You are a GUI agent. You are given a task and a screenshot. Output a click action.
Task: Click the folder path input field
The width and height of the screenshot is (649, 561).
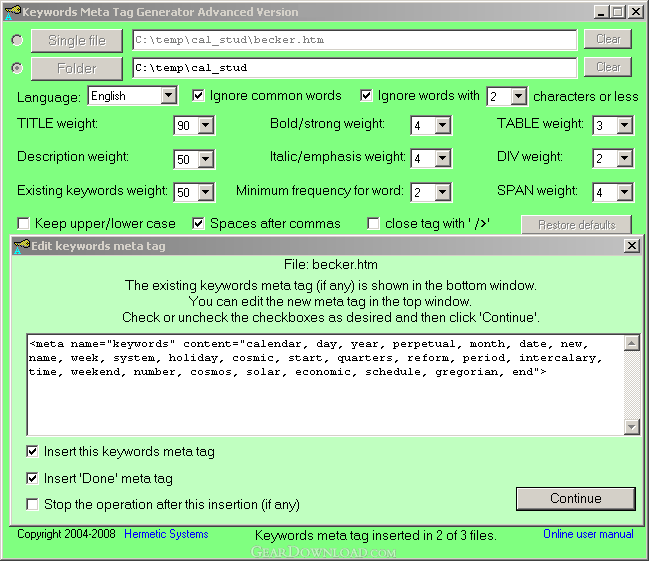(355, 68)
